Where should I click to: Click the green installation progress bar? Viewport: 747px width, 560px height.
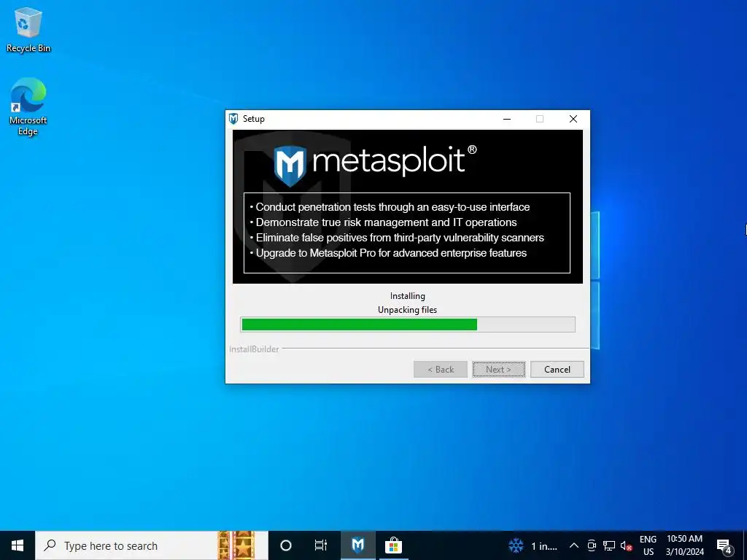[408, 324]
